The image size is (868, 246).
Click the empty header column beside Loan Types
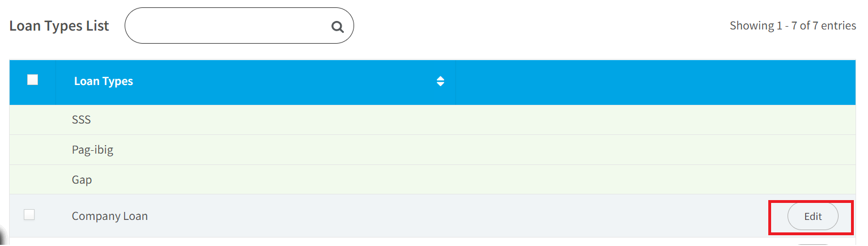pyautogui.click(x=656, y=82)
